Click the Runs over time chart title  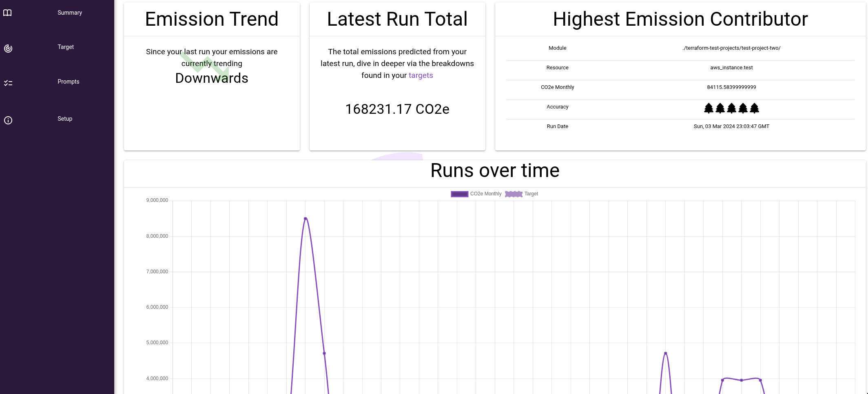[x=495, y=170]
